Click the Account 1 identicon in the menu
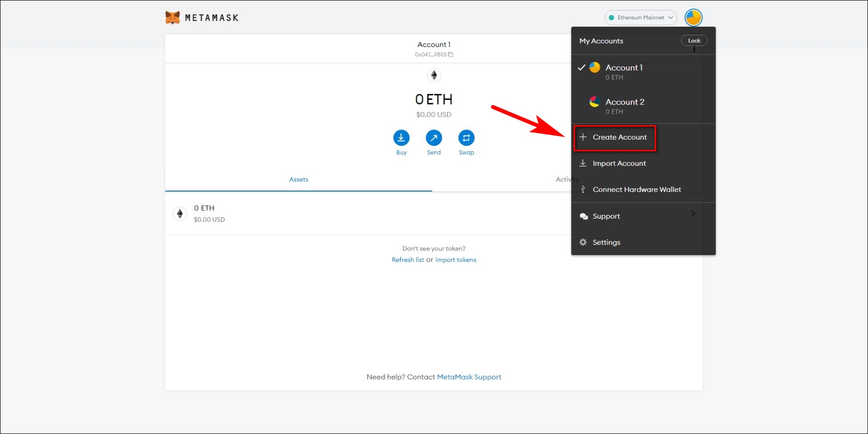The image size is (868, 434). coord(595,67)
